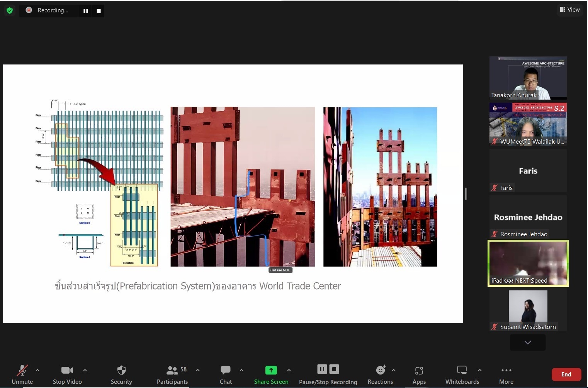Open Whiteboards
This screenshot has height=388, width=588.
(462, 374)
